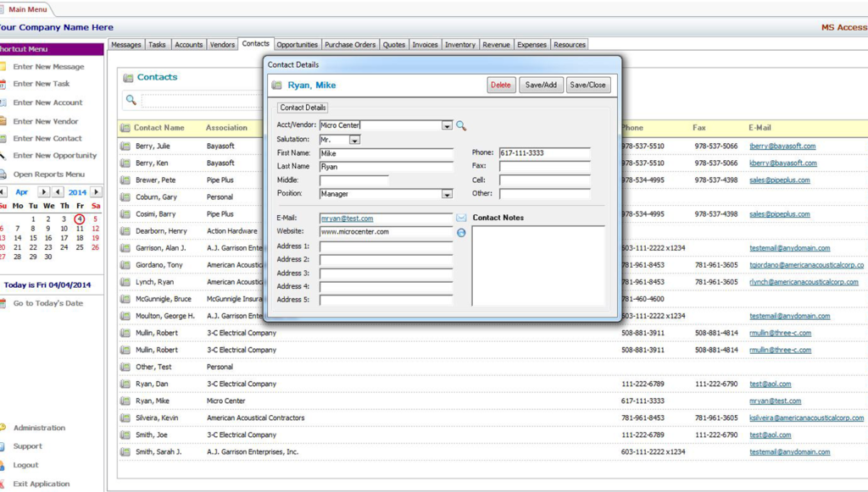Click Exit Application in the sidebar
Screen dimensions: 868x492
[x=42, y=484]
